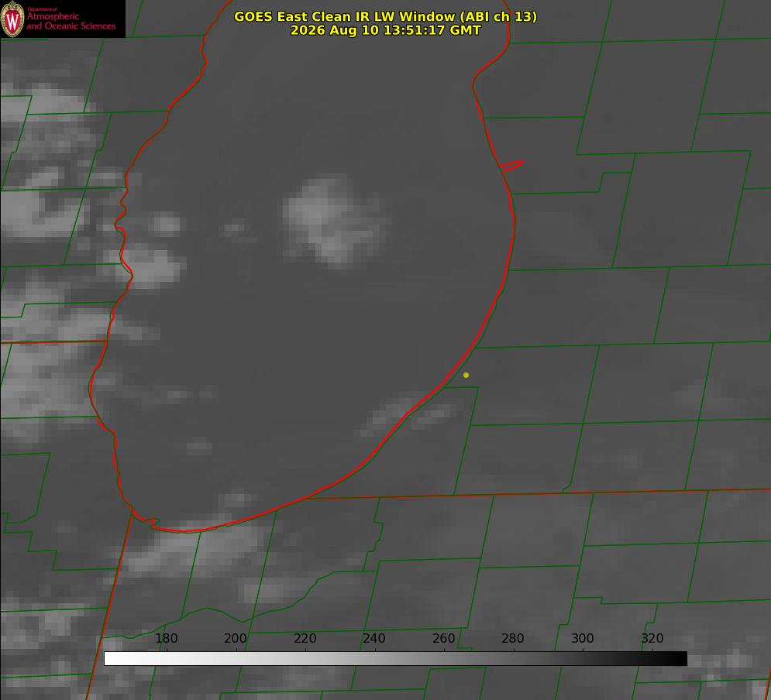
Task: Click the 180 colorbar label
Action: (x=166, y=638)
